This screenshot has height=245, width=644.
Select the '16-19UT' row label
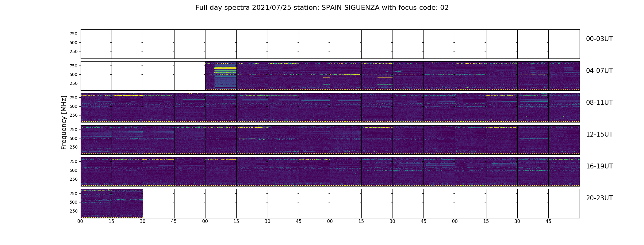coord(599,166)
